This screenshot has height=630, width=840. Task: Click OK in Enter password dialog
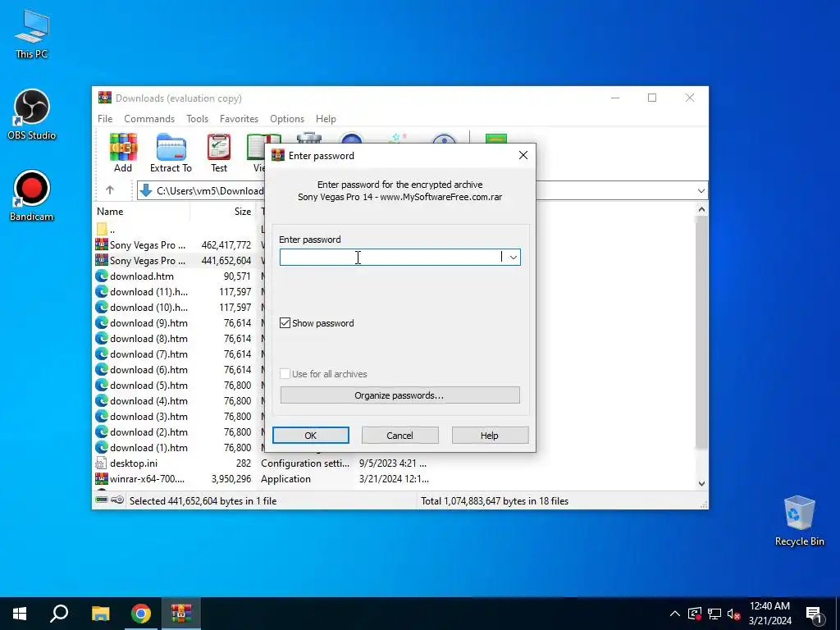click(311, 435)
